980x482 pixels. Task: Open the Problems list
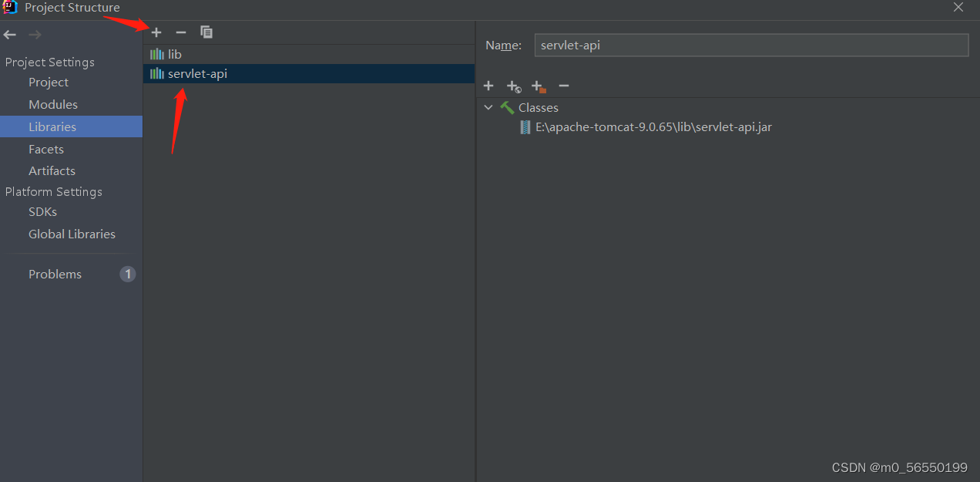pyautogui.click(x=55, y=275)
